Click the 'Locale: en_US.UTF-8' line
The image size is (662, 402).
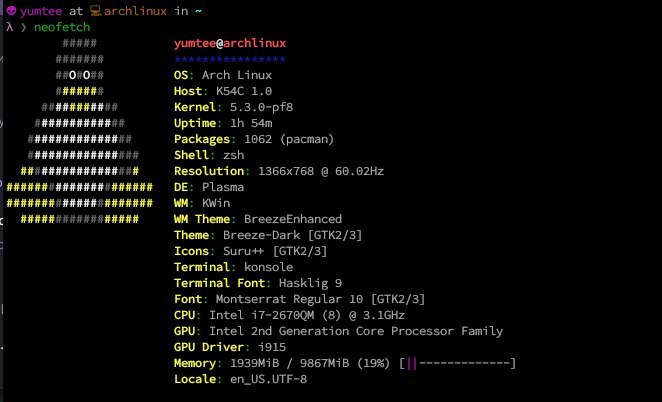(x=241, y=380)
